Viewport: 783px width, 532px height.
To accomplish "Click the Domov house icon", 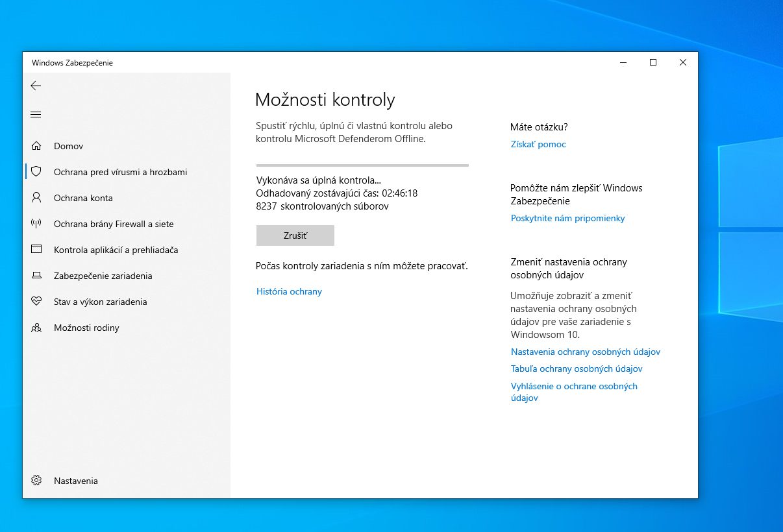I will [x=36, y=146].
